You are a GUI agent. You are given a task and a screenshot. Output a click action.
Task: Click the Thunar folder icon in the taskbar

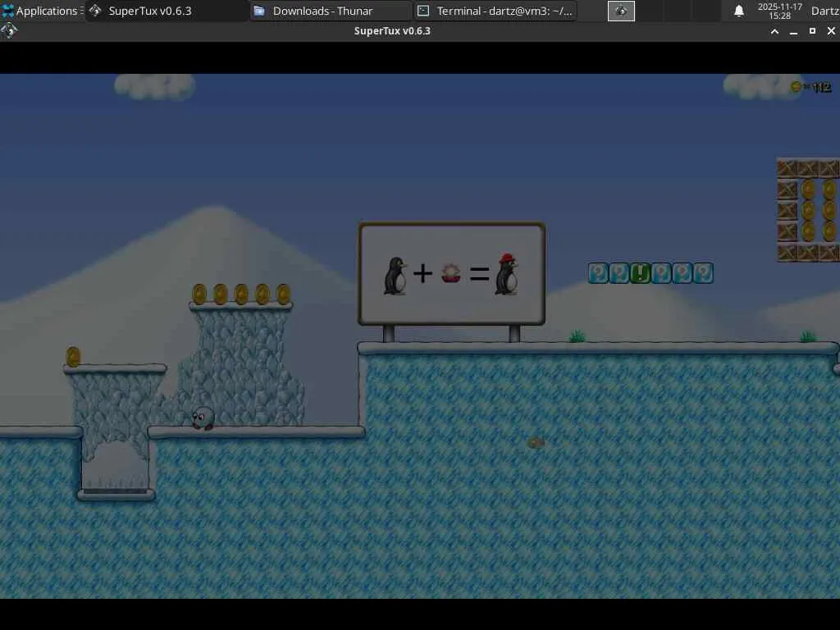pyautogui.click(x=259, y=11)
